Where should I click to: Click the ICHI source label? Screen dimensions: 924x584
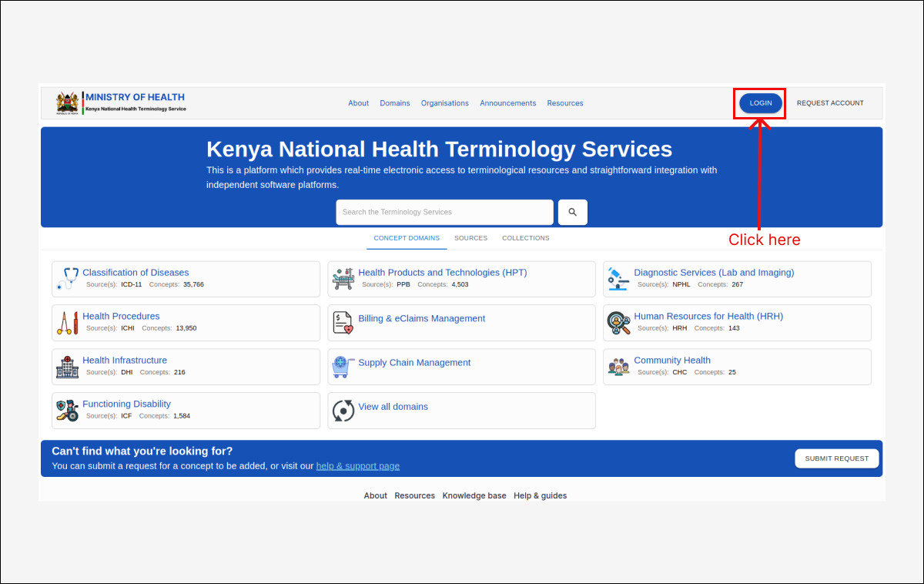[x=128, y=328]
